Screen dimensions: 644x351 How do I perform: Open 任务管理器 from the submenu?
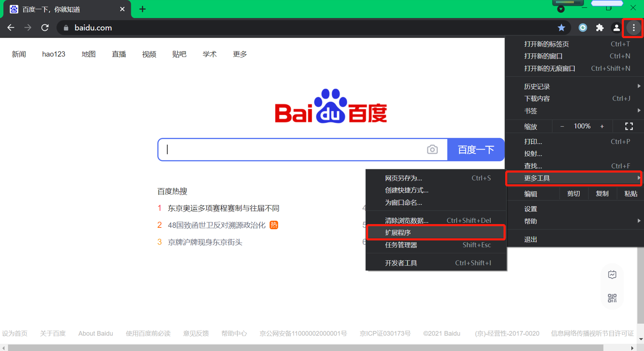coord(436,245)
